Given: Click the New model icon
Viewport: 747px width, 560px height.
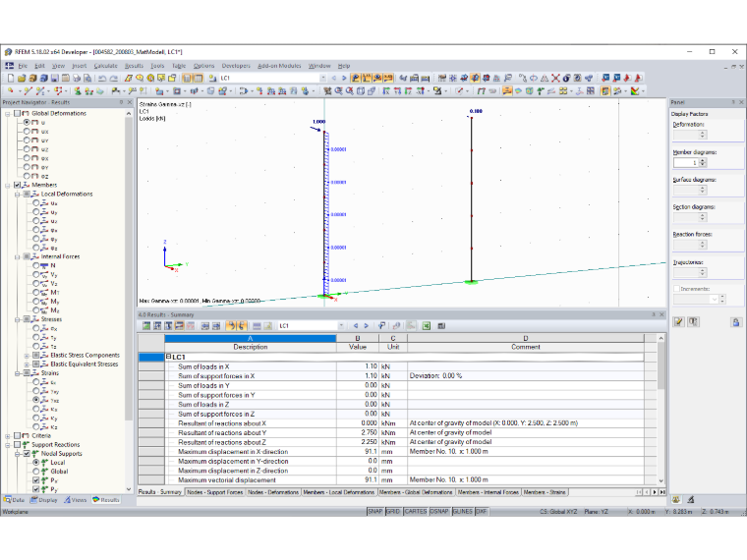Looking at the screenshot, I should tap(11, 78).
